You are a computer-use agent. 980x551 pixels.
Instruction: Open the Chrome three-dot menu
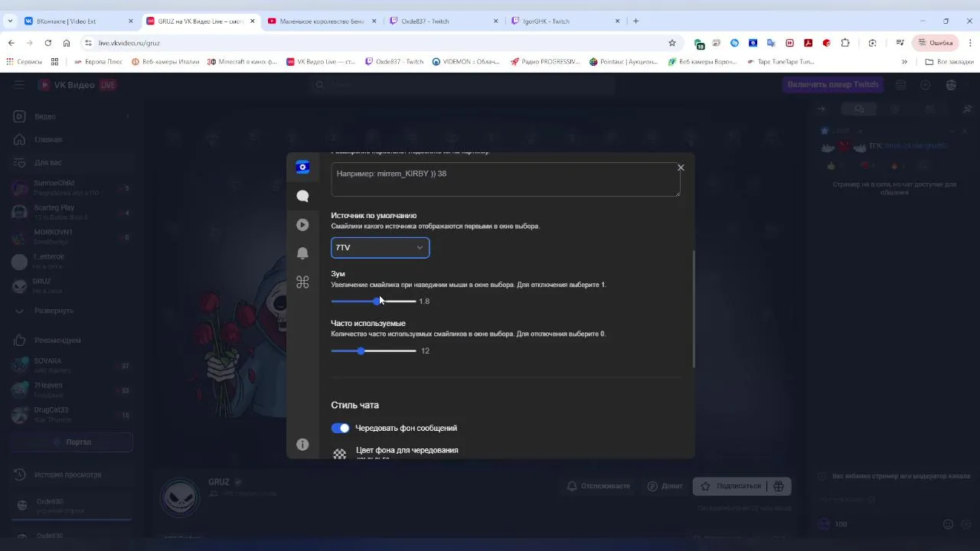pos(969,43)
